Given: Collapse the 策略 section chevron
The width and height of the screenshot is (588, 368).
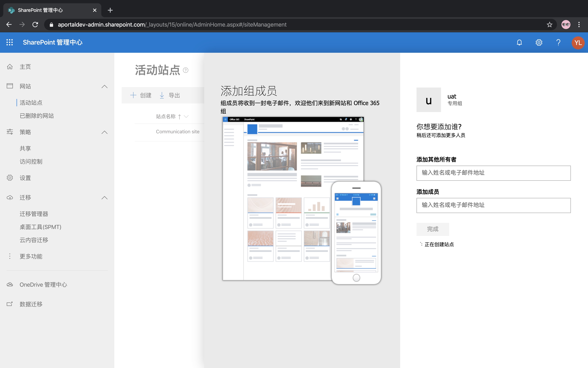Looking at the screenshot, I should tap(105, 132).
